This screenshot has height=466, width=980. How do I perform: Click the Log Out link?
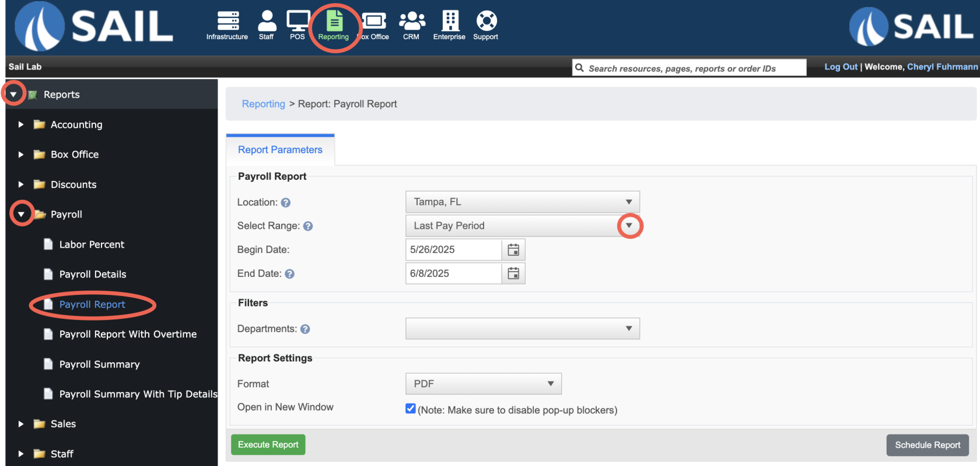[841, 67]
